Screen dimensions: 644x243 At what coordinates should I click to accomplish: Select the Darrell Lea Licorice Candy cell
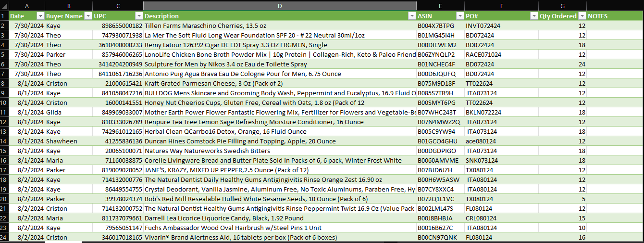pos(280,218)
